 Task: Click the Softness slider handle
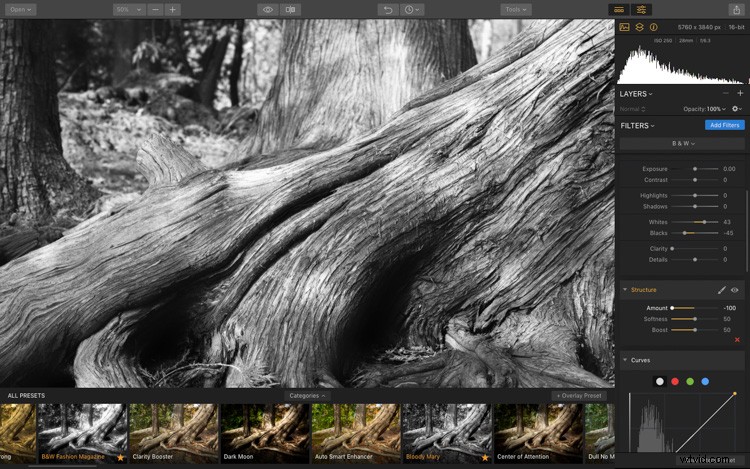click(695, 319)
